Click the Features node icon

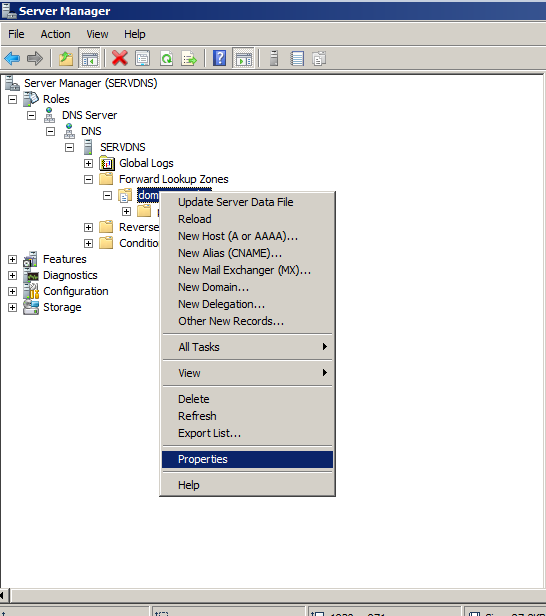point(30,259)
